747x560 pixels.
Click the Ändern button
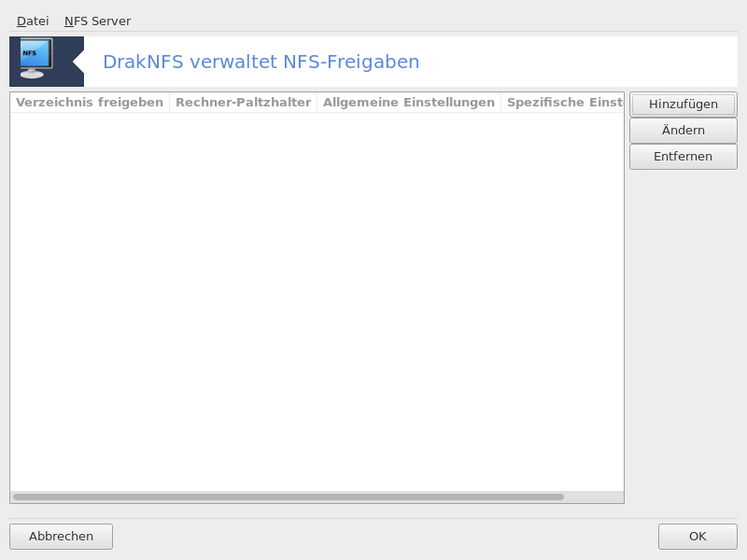pos(684,131)
